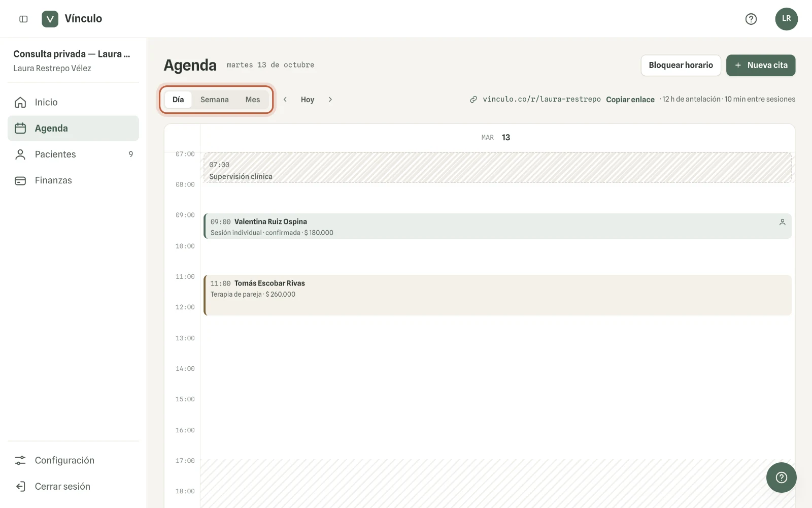812x508 pixels.
Task: Click the vinculo.co/r/laura-restrepo booking URL
Action: tap(542, 99)
